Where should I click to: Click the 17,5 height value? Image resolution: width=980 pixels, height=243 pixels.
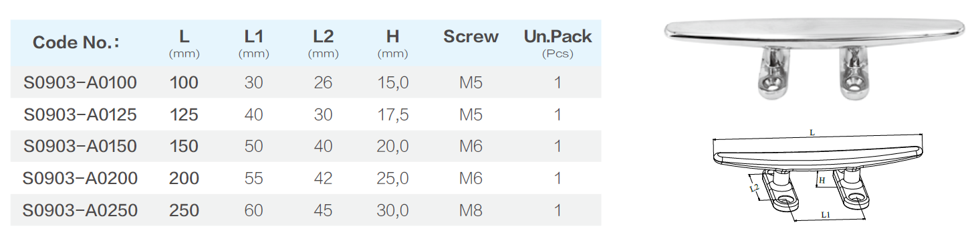[x=392, y=114]
